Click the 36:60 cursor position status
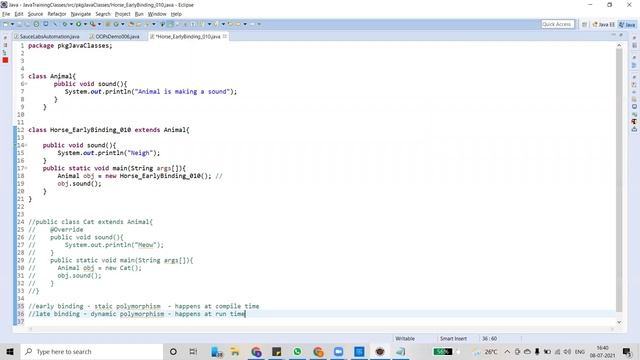The image size is (640, 360). tap(489, 338)
